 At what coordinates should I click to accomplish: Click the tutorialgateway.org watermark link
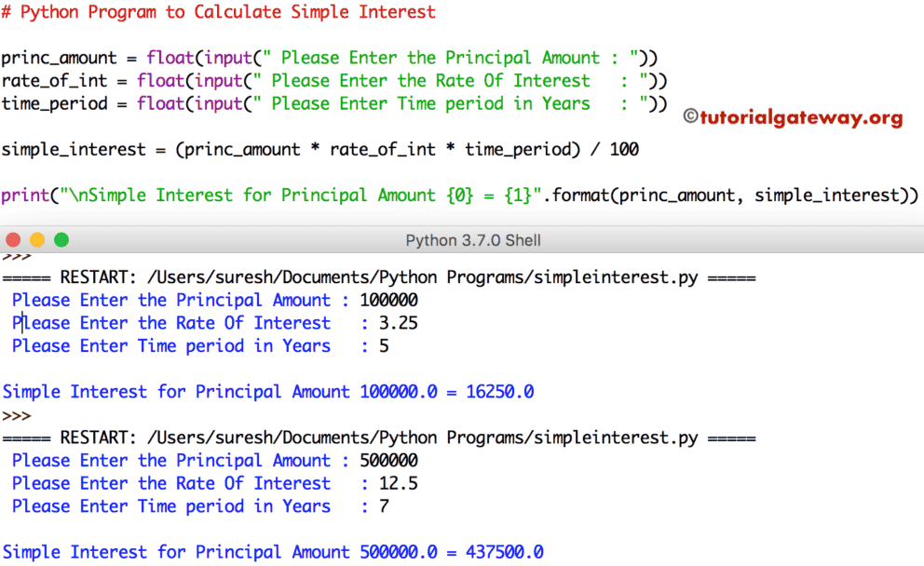[803, 116]
